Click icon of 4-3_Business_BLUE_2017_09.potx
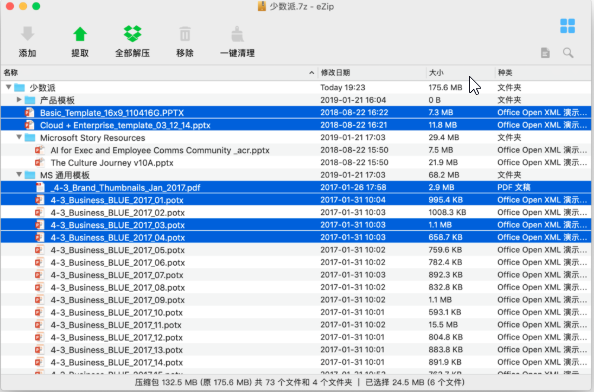 (x=40, y=300)
